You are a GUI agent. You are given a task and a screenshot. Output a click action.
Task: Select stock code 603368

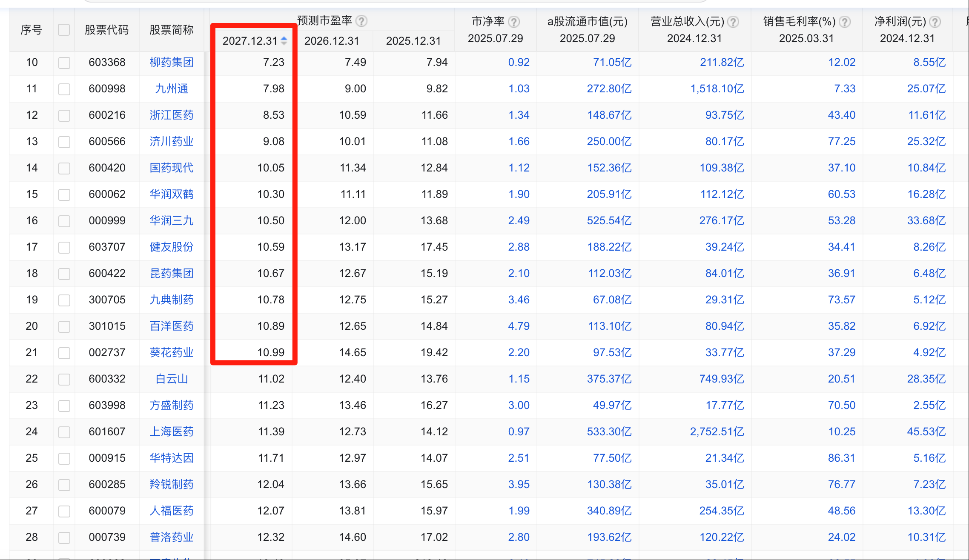coord(107,62)
